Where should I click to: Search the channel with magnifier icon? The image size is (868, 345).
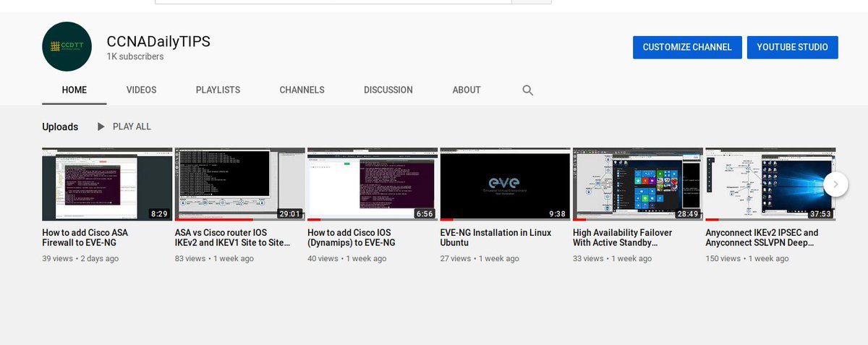click(x=527, y=90)
